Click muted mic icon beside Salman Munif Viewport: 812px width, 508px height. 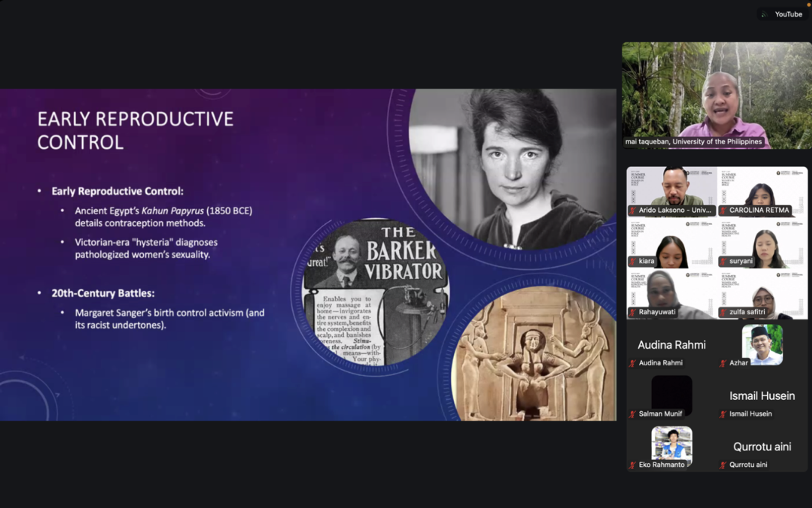[633, 414]
